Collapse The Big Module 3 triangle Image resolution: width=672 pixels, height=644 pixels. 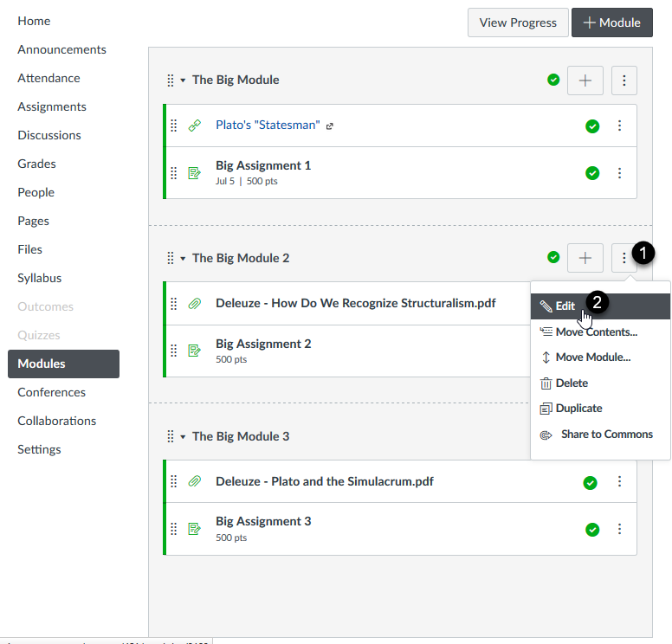point(183,437)
